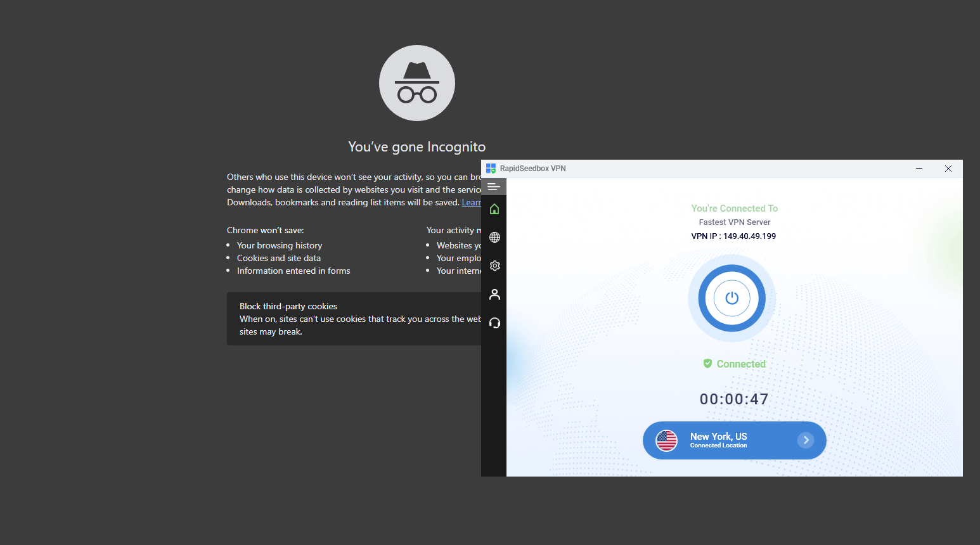Click the green Connected shield icon
This screenshot has height=545, width=980.
tap(707, 363)
